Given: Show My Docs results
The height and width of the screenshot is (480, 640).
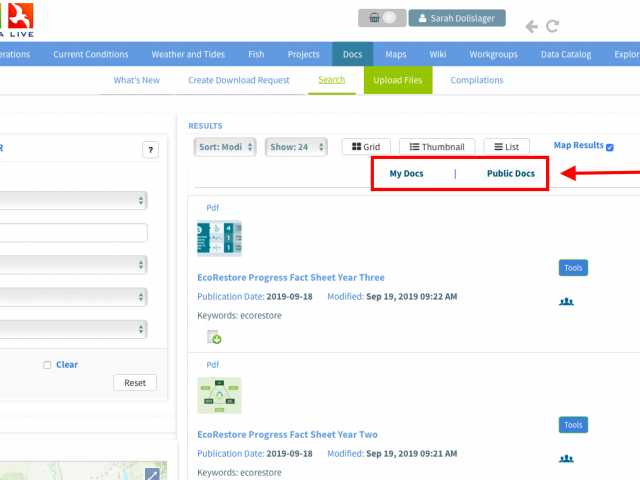Looking at the screenshot, I should pyautogui.click(x=407, y=173).
